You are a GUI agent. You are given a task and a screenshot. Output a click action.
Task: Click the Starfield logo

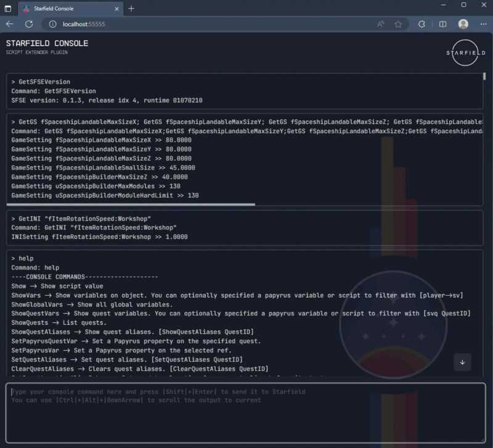point(465,52)
